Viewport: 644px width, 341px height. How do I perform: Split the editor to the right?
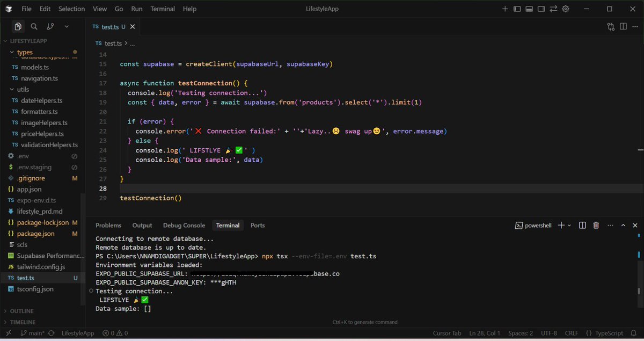tap(623, 26)
